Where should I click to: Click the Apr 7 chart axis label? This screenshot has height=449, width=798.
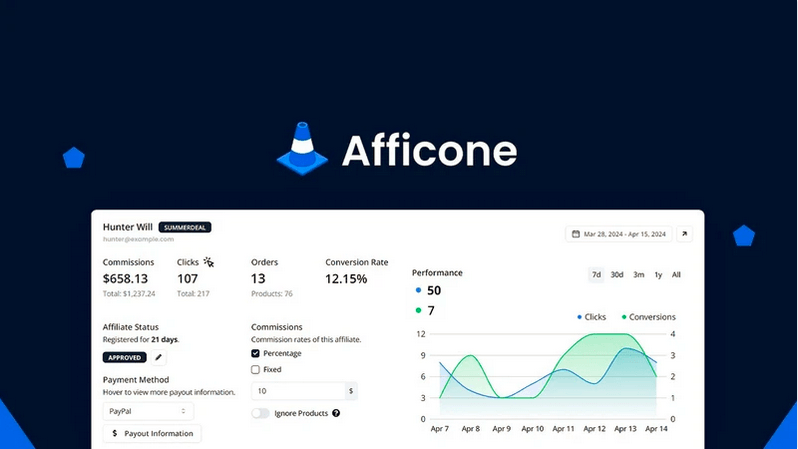click(440, 429)
